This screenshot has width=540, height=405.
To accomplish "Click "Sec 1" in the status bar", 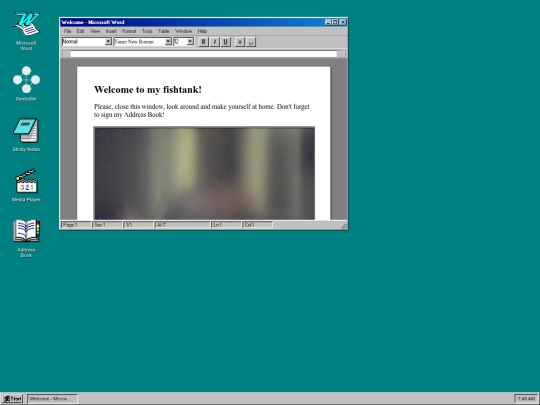I will [107, 225].
